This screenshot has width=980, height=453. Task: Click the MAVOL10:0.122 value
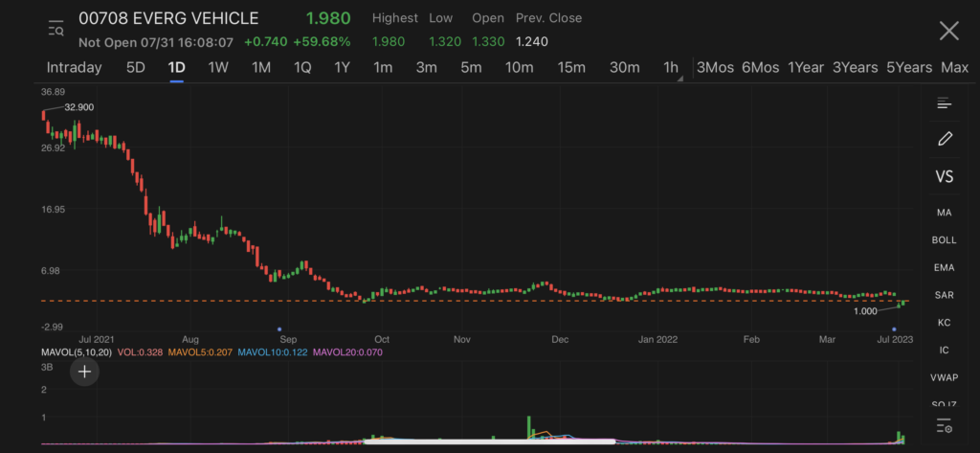(x=273, y=352)
